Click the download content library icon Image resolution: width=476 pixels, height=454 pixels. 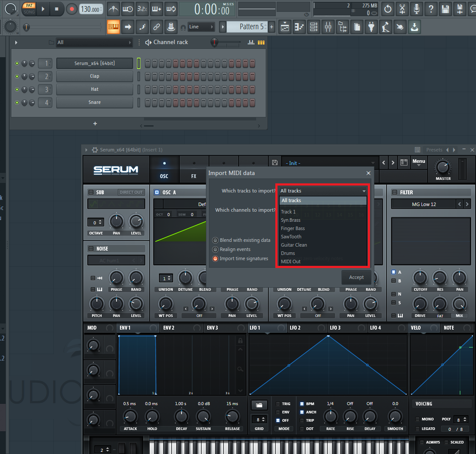[414, 27]
